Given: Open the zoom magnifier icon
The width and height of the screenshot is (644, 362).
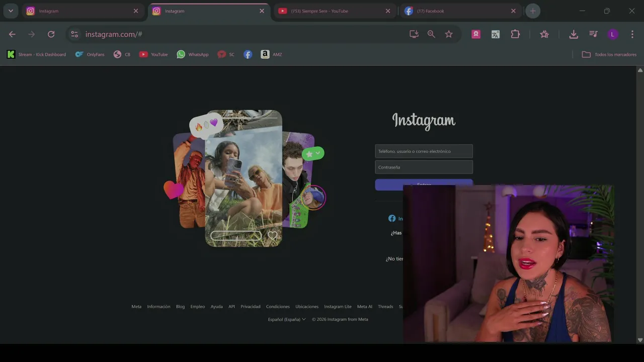Looking at the screenshot, I should (x=431, y=34).
